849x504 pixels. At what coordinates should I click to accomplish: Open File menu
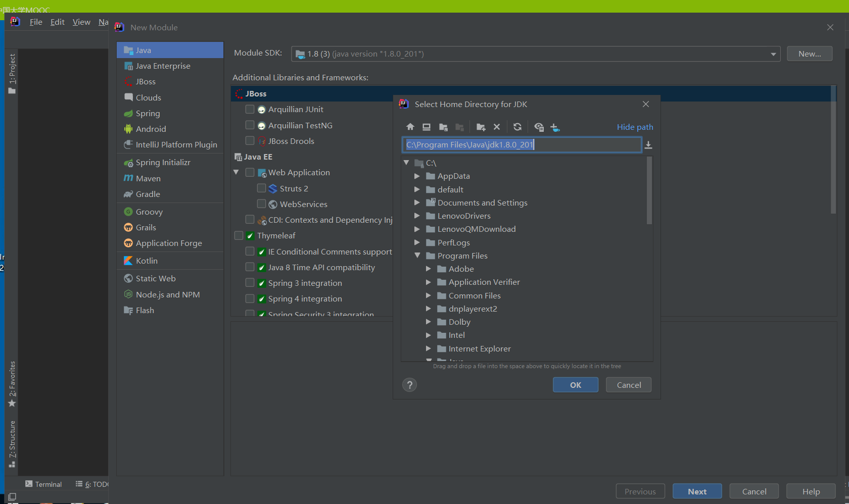pyautogui.click(x=36, y=22)
